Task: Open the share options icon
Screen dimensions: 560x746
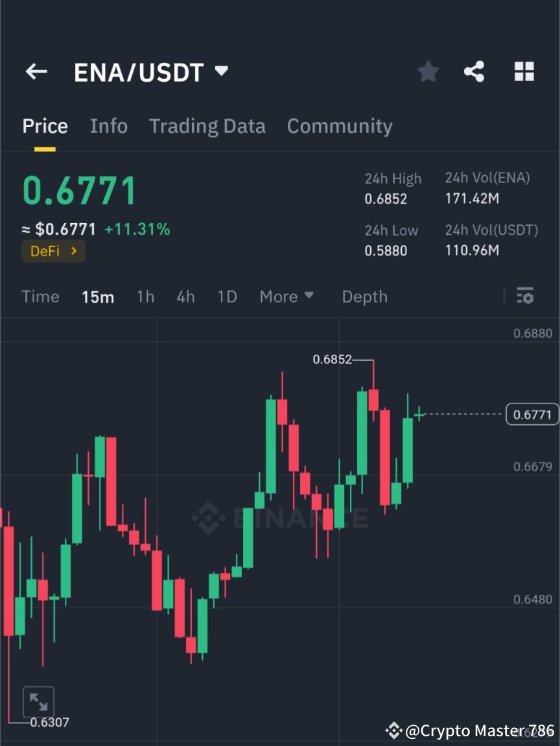Action: (474, 71)
